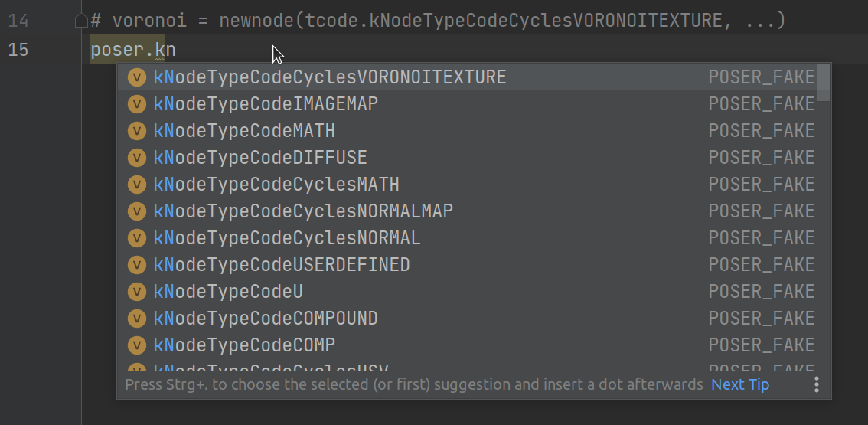The image size is (868, 425).
Task: Click variable icon beside kNodeTypeCodeCyclesNORMALMAP
Action: pos(137,211)
